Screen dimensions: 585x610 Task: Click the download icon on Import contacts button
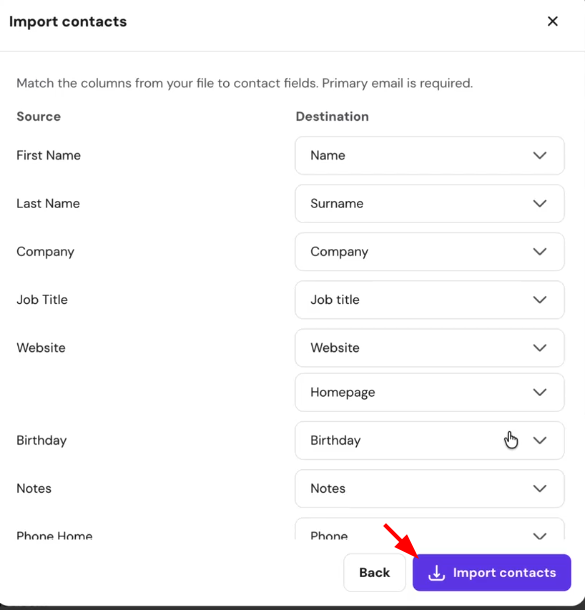(436, 573)
